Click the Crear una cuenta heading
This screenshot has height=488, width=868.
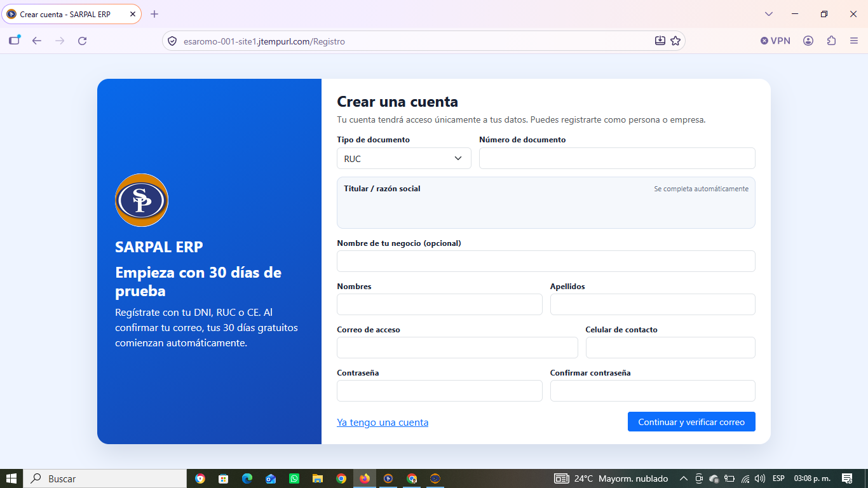tap(397, 102)
